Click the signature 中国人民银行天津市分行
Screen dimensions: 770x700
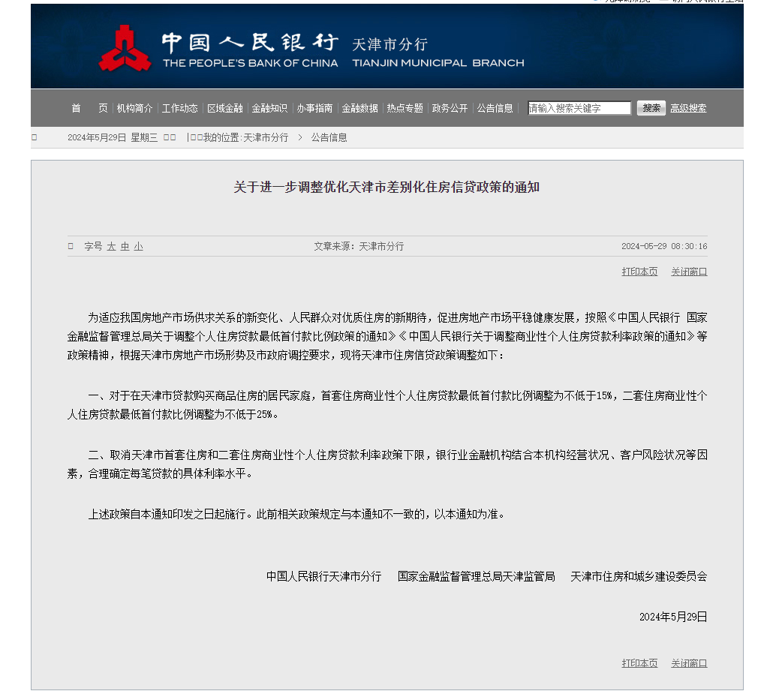pos(323,576)
